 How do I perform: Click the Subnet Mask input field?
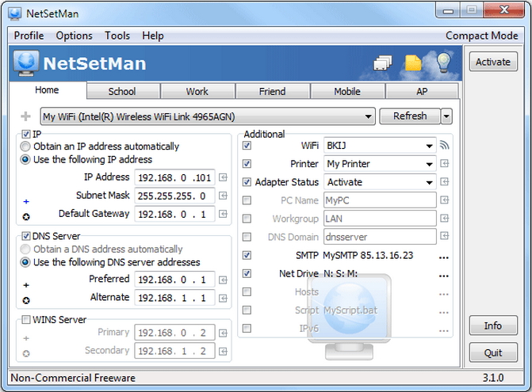click(x=175, y=196)
